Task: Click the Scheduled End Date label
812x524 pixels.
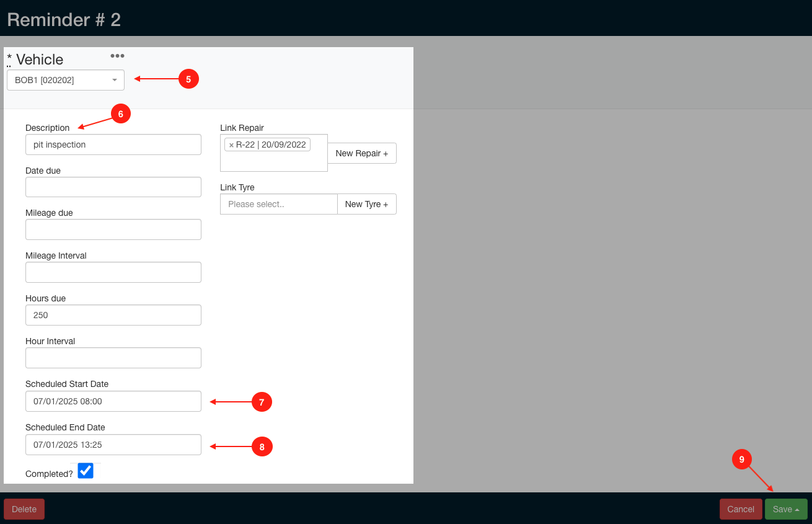Action: coord(65,427)
